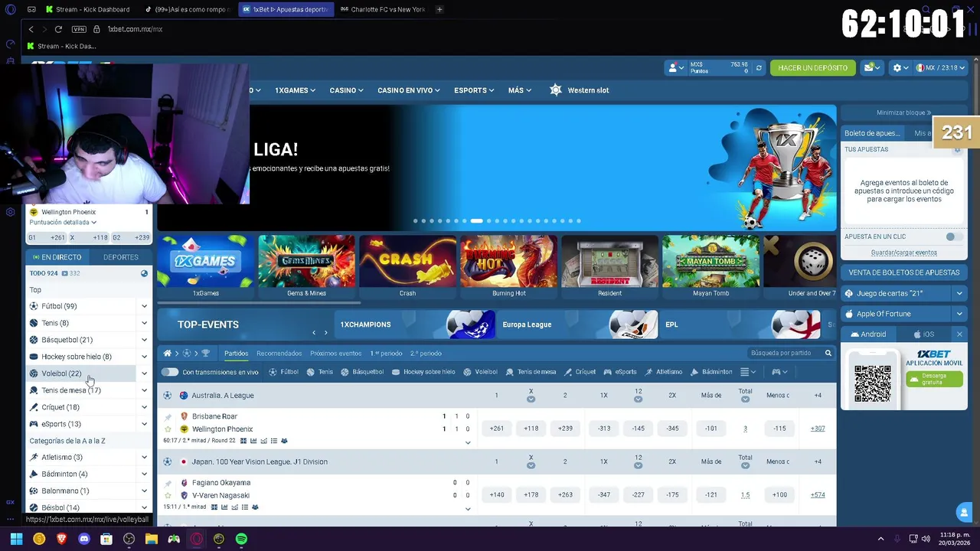Pin the Brisbane Roar match
Screen dimensions: 980x551
click(x=168, y=417)
